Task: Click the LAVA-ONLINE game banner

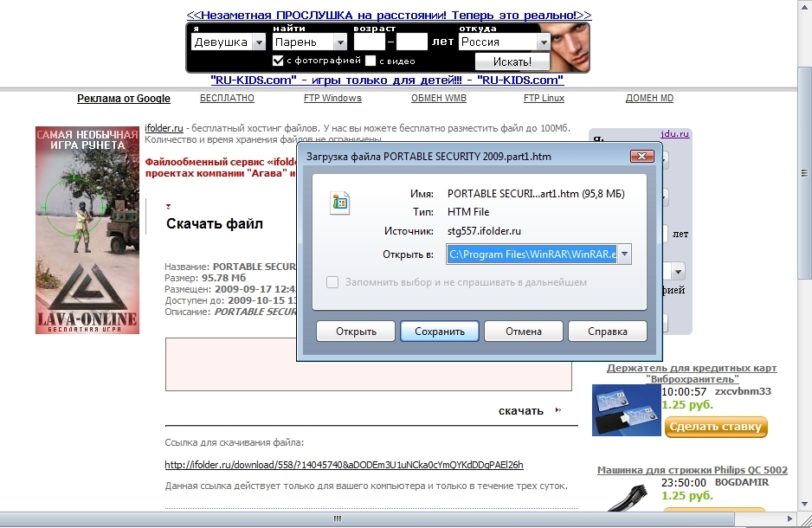Action: click(87, 230)
